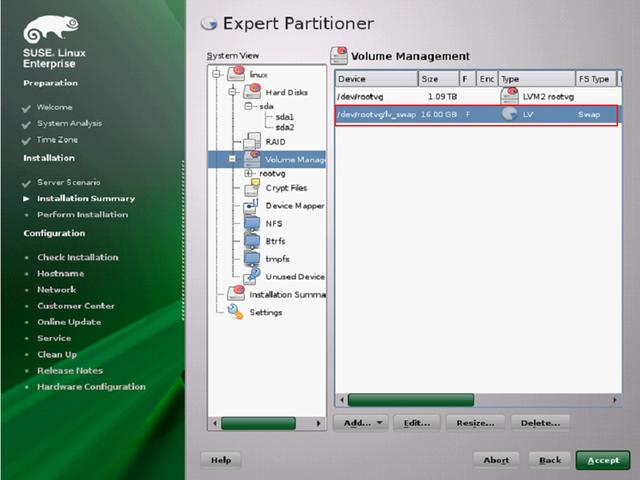This screenshot has height=480, width=640.
Task: Click the Volume Management header icon
Action: (x=339, y=56)
